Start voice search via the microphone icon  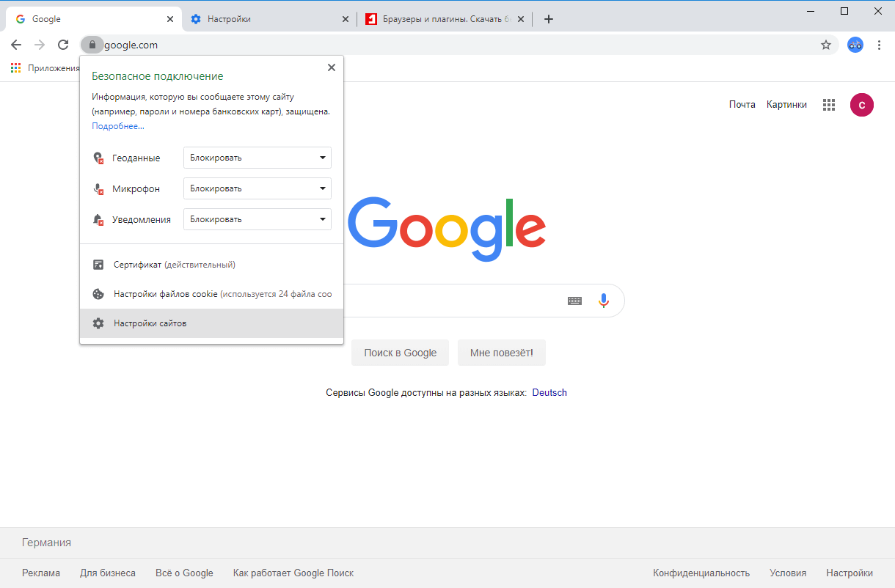(603, 300)
